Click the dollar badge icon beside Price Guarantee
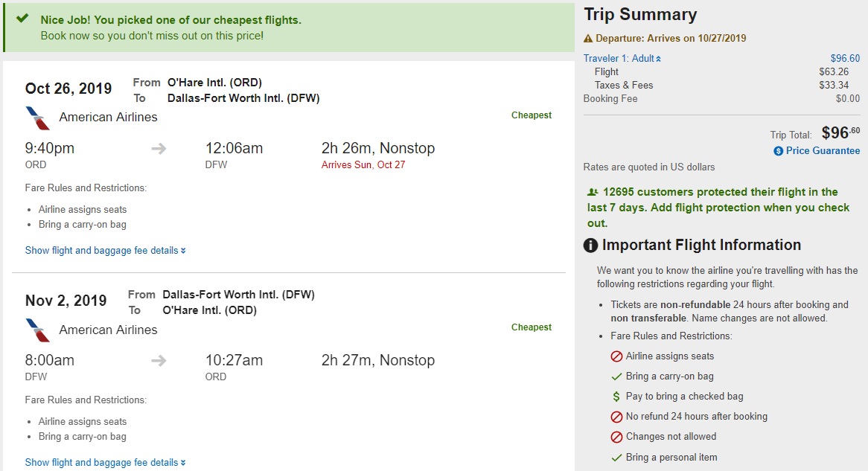The image size is (868, 471). tap(778, 151)
